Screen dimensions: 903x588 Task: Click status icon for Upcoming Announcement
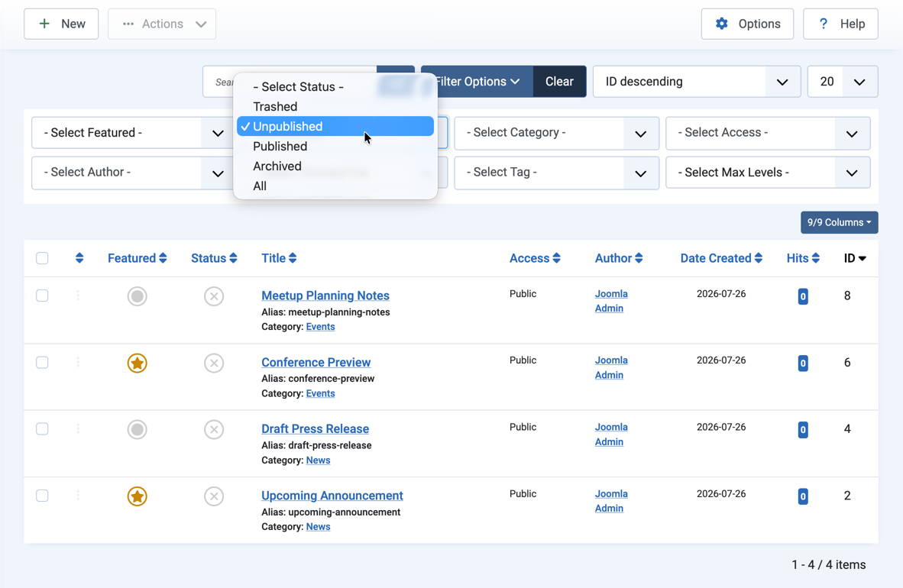(x=214, y=496)
